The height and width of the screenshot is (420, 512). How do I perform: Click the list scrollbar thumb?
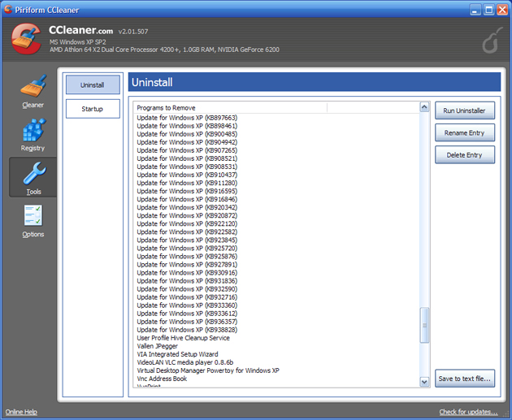click(x=424, y=325)
